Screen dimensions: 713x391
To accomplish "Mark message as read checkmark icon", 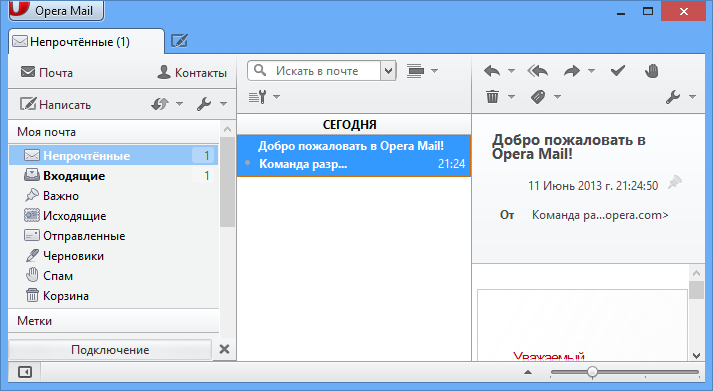I will [618, 70].
